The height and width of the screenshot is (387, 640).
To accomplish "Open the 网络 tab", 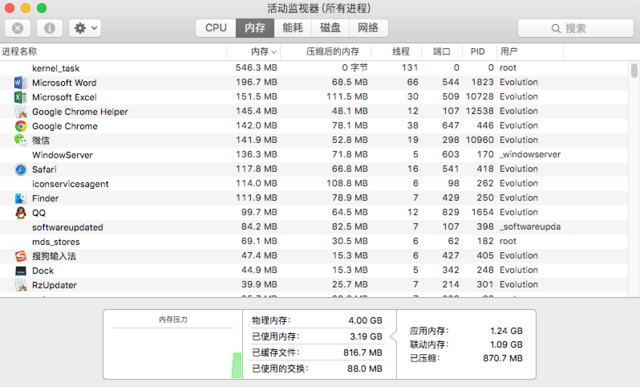I will 368,28.
